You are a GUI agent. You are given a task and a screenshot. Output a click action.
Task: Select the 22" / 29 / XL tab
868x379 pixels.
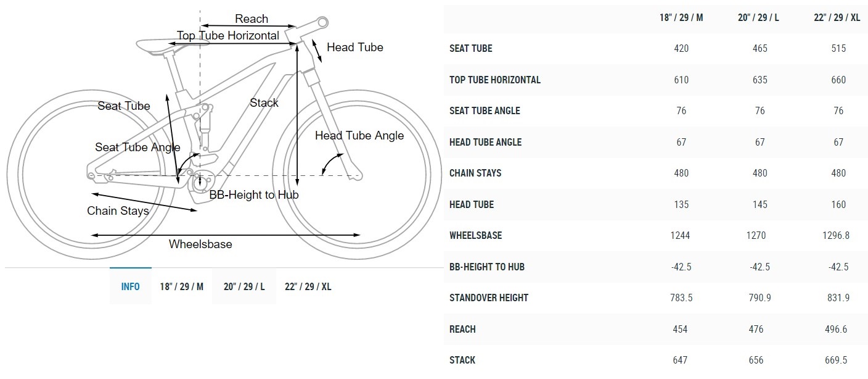click(308, 286)
